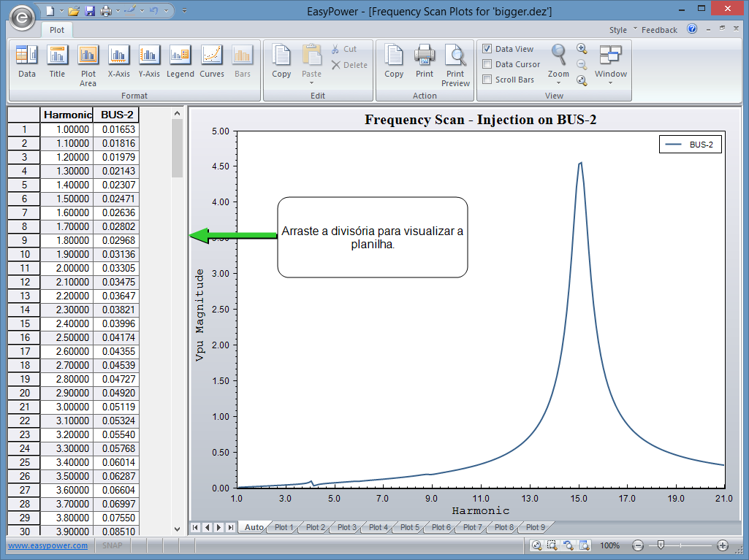Select the Plot ribbon tab
Image resolution: width=749 pixels, height=560 pixels.
pyautogui.click(x=57, y=30)
